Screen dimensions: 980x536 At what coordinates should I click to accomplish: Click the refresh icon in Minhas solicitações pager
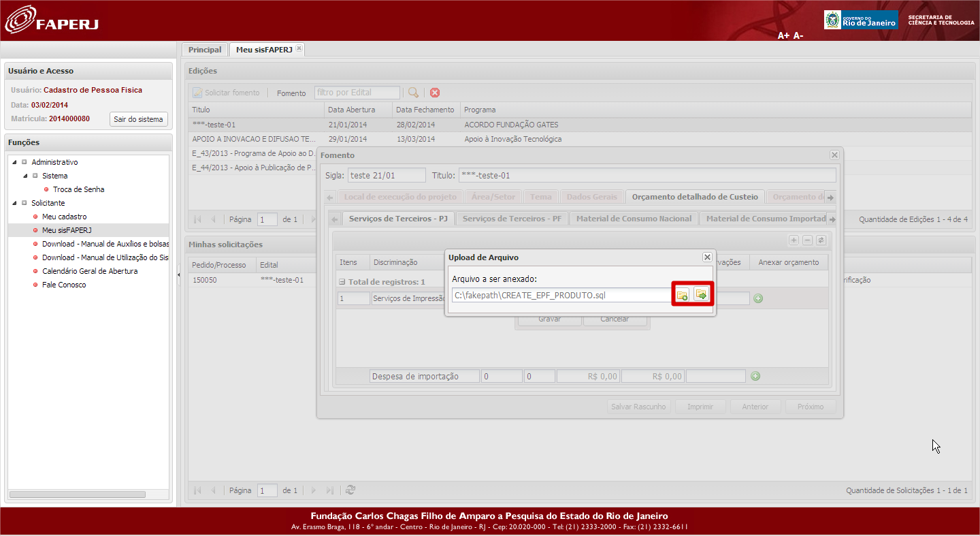pyautogui.click(x=350, y=490)
